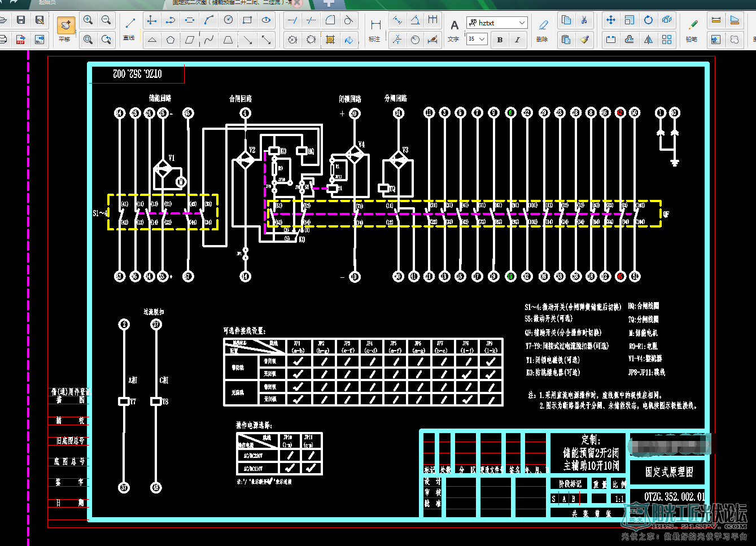The height and width of the screenshot is (546, 756).
Task: Select the Line (直线) drawing tool
Action: 129,28
